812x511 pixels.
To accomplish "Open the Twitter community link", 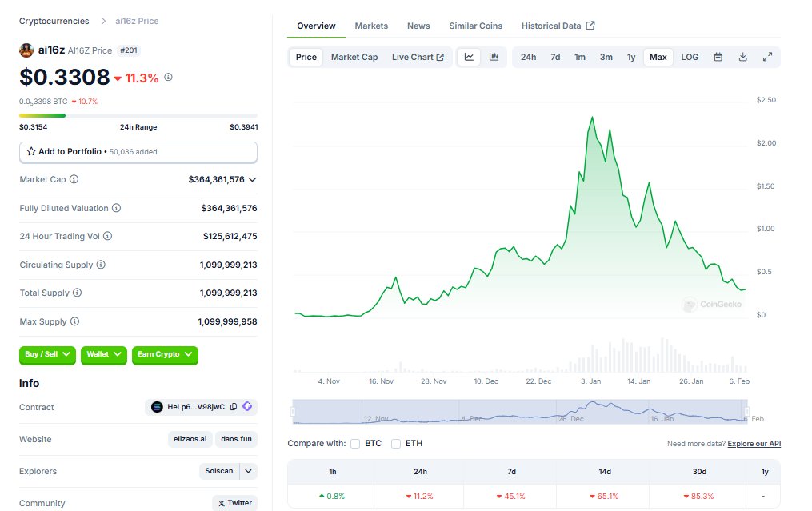I will click(234, 503).
